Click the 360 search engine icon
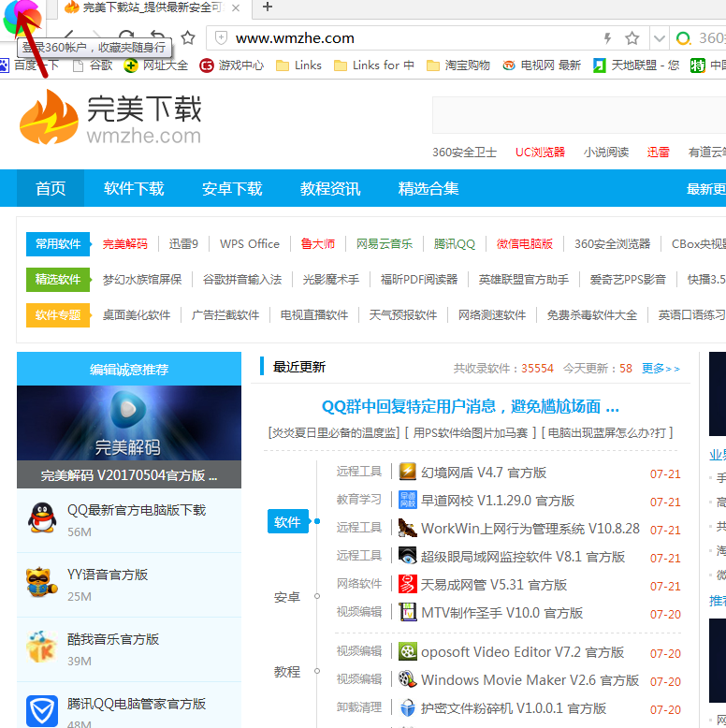 pyautogui.click(x=683, y=38)
